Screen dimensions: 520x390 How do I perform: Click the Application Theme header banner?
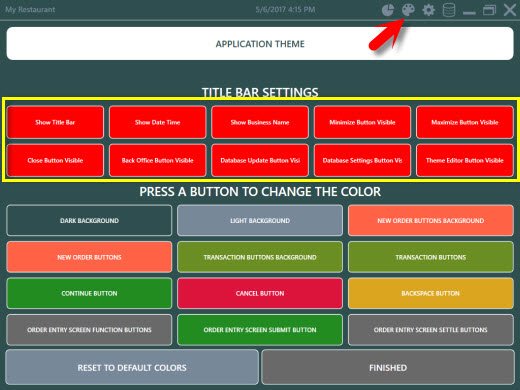pos(260,44)
